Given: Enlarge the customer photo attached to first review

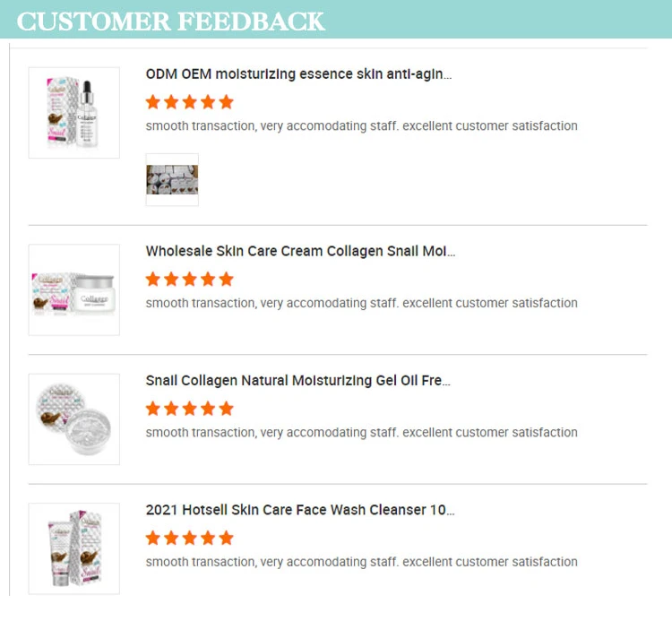Looking at the screenshot, I should click(172, 179).
